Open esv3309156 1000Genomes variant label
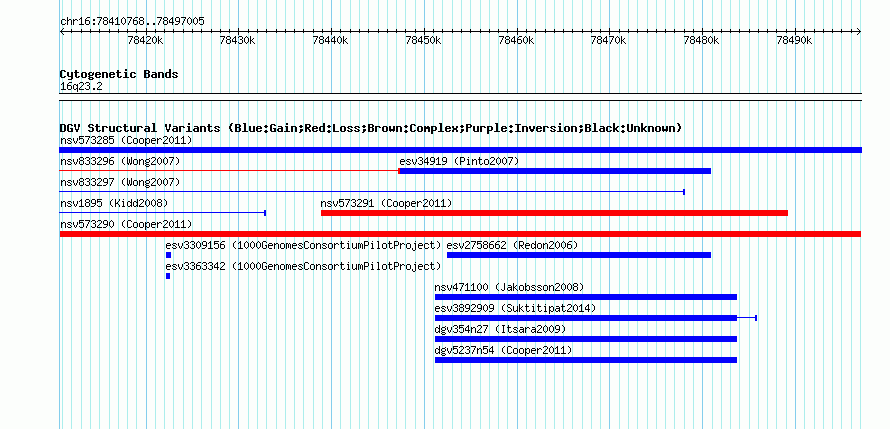The width and height of the screenshot is (890, 429). tap(303, 245)
